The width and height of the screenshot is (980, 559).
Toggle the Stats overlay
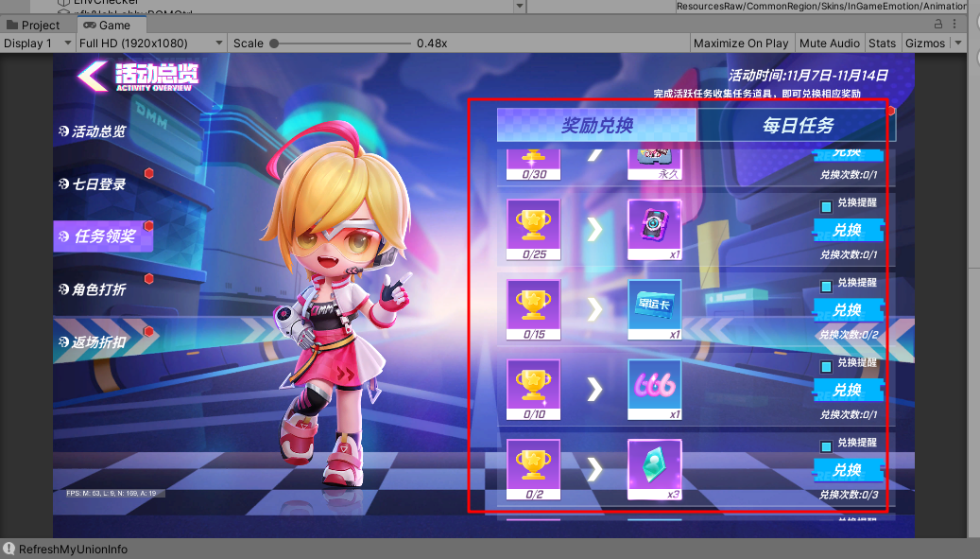point(882,44)
